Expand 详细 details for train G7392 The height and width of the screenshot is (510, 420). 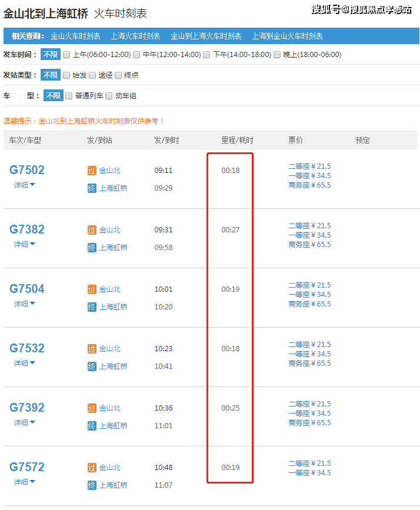tap(25, 422)
